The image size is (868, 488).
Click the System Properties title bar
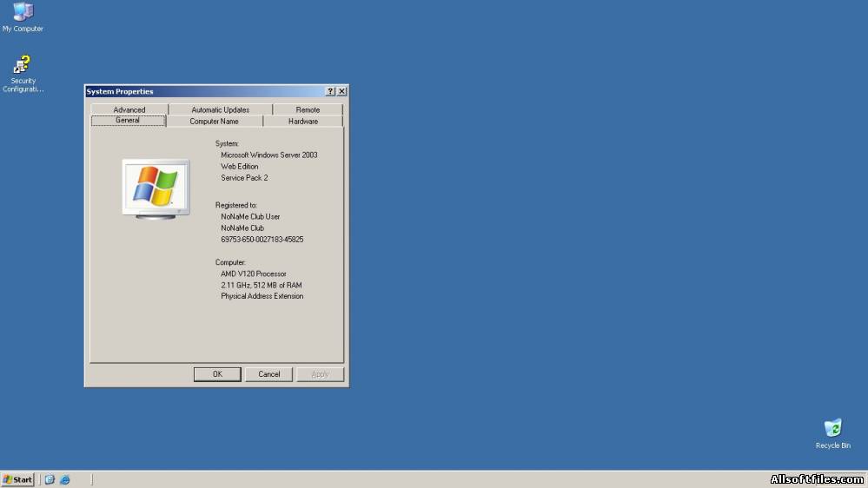point(205,91)
